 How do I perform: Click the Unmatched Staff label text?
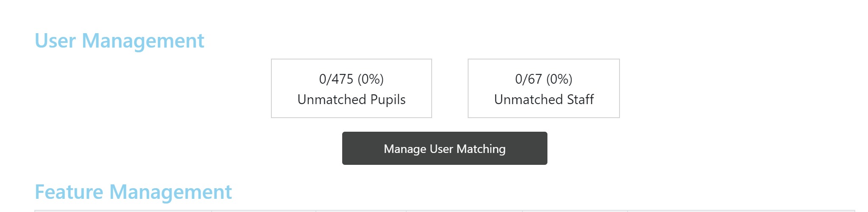(543, 99)
